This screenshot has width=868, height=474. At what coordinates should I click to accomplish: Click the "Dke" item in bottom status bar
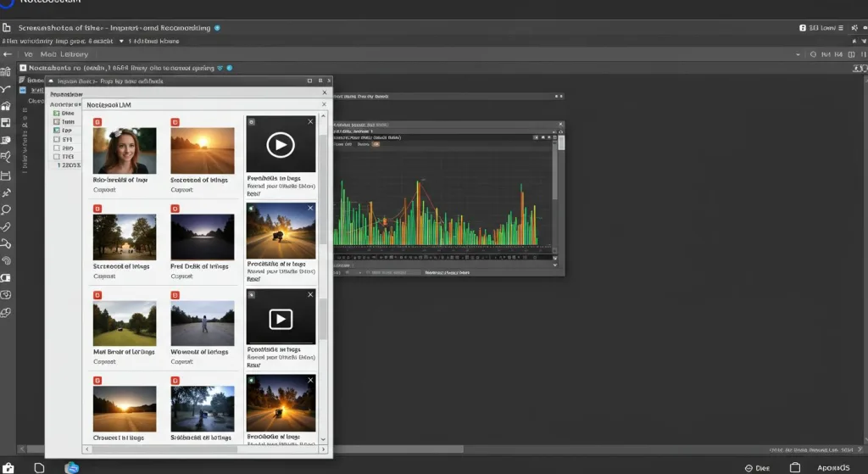757,468
